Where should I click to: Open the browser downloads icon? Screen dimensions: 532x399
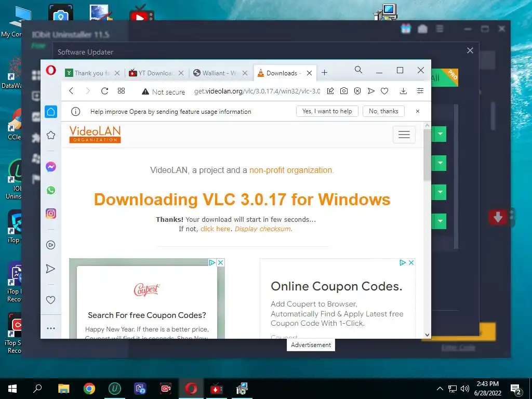(x=403, y=91)
